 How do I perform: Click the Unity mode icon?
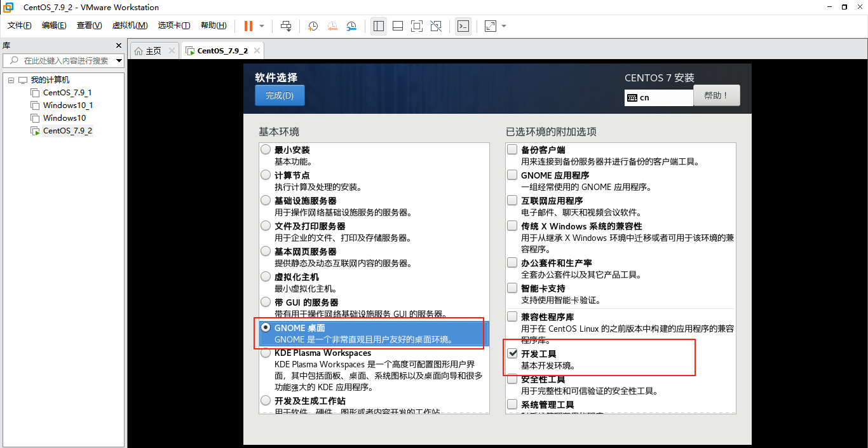click(x=436, y=26)
